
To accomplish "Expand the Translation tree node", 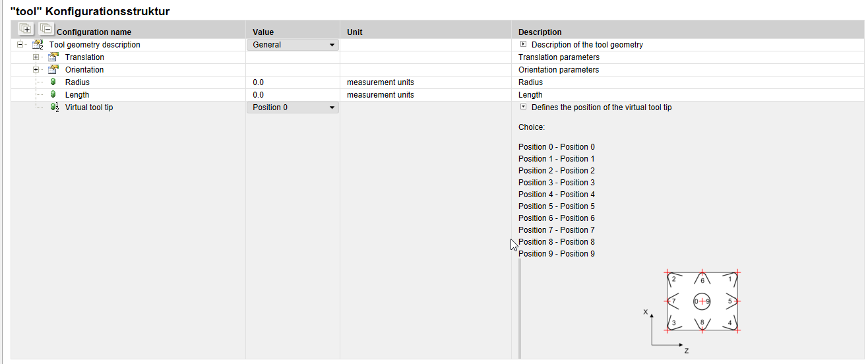I will (x=36, y=57).
